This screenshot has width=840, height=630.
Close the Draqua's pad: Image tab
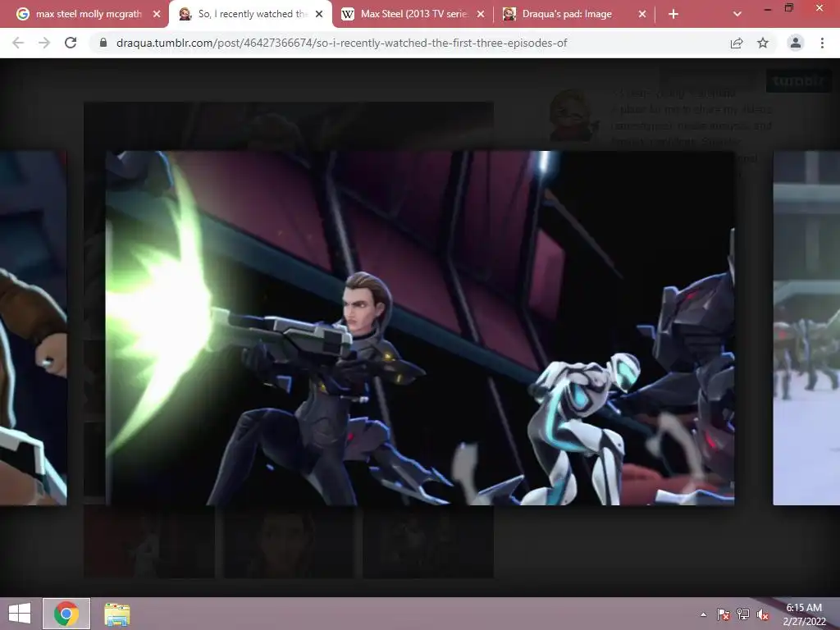pos(641,14)
